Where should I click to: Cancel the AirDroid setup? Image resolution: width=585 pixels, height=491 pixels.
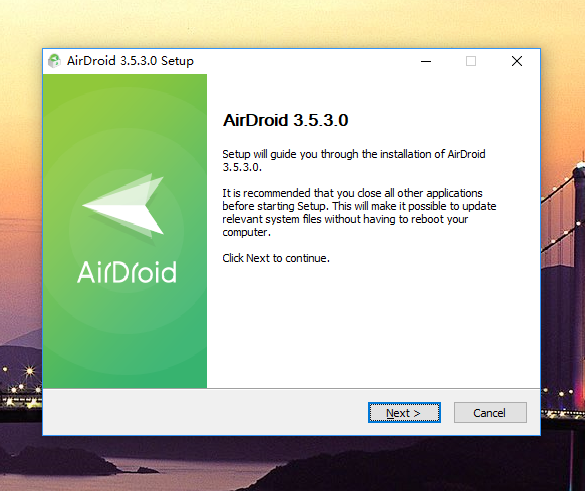(490, 413)
